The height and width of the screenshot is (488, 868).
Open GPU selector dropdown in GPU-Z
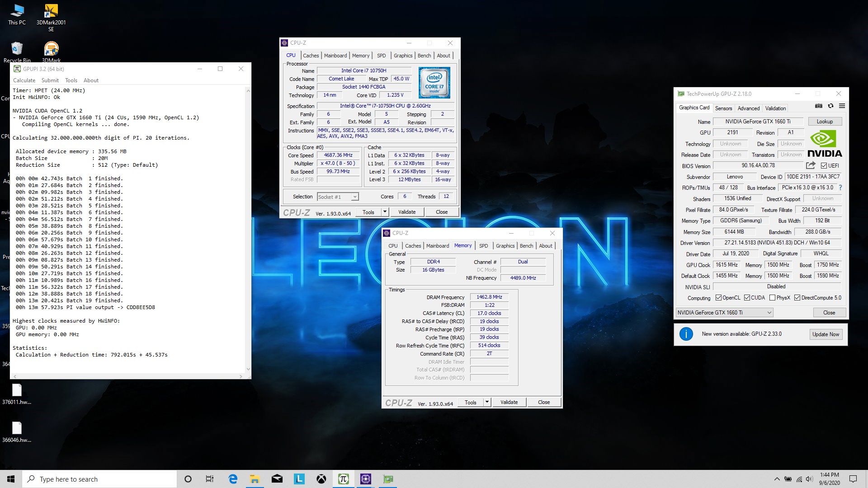(x=724, y=313)
